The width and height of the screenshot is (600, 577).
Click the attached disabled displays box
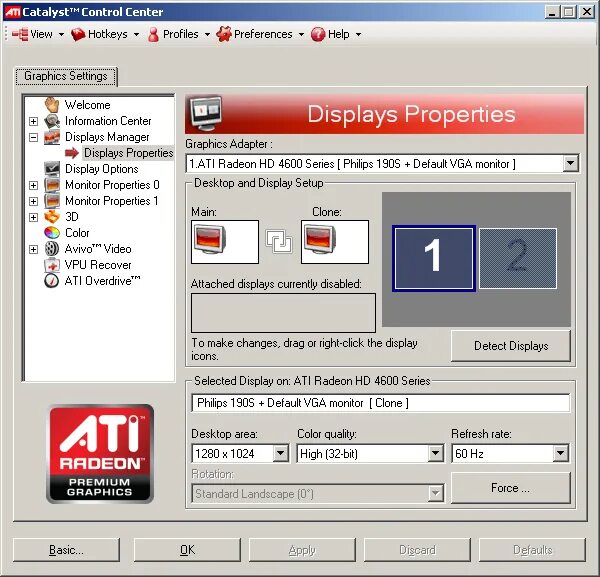pyautogui.click(x=283, y=313)
